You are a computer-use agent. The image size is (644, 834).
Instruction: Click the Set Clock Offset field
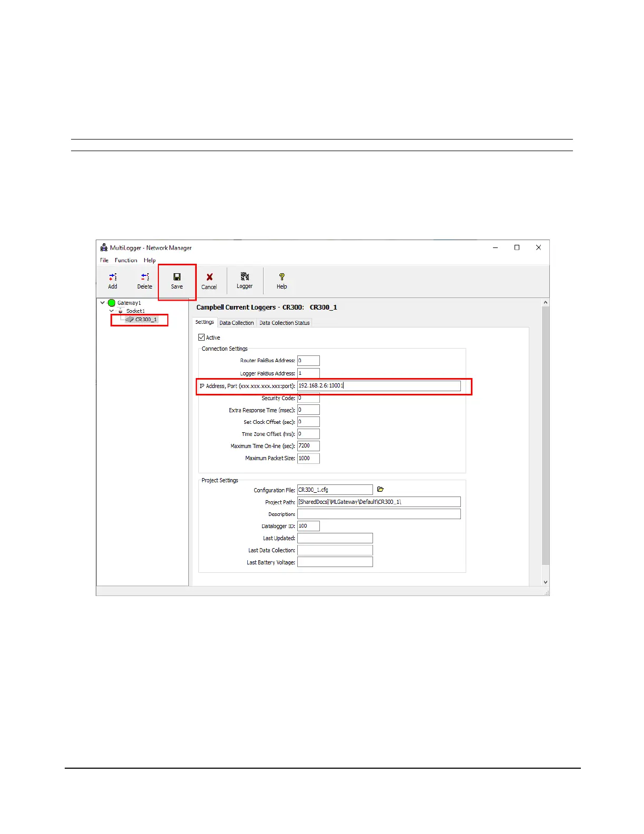[308, 422]
